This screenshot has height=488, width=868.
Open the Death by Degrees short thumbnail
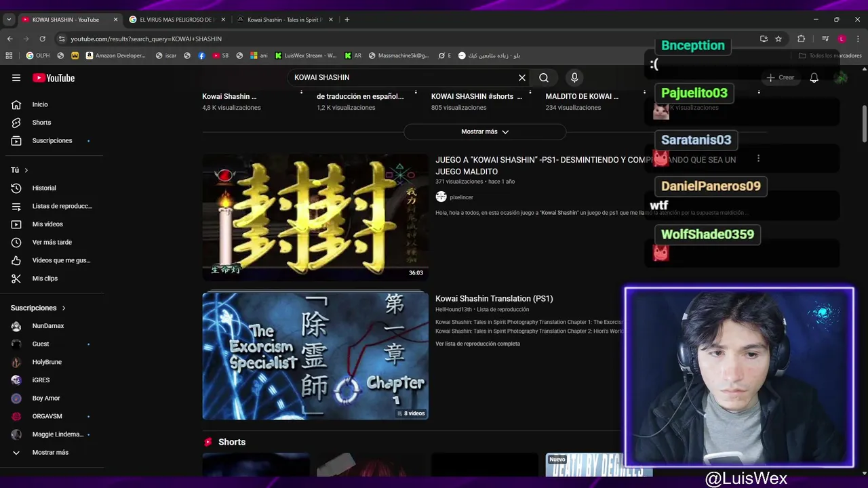(599, 464)
